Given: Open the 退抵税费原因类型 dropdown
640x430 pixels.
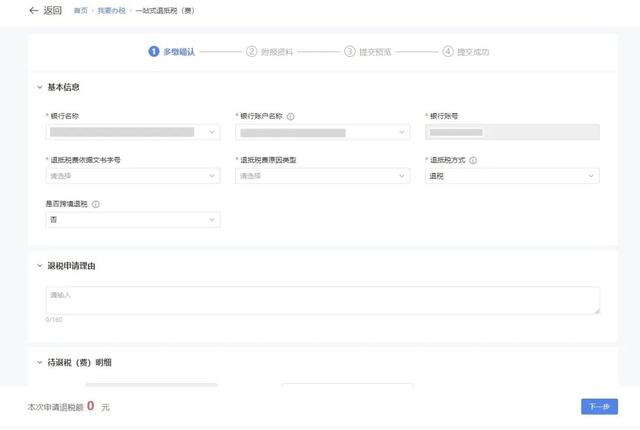Looking at the screenshot, I should (x=322, y=176).
